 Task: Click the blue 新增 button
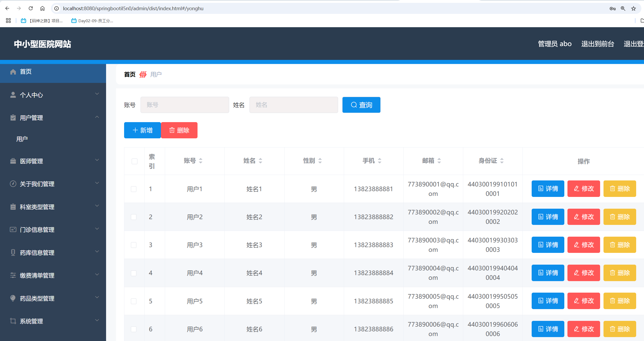pyautogui.click(x=142, y=130)
